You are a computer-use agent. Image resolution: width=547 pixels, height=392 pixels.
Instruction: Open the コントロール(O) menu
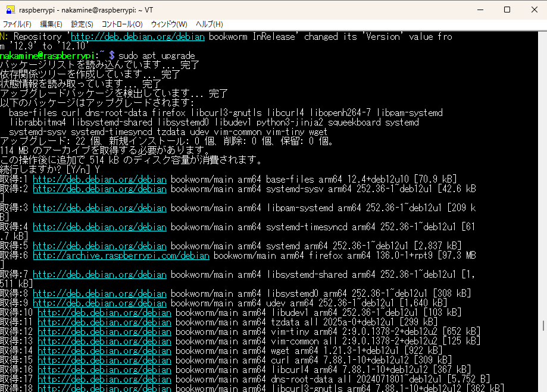point(122,24)
